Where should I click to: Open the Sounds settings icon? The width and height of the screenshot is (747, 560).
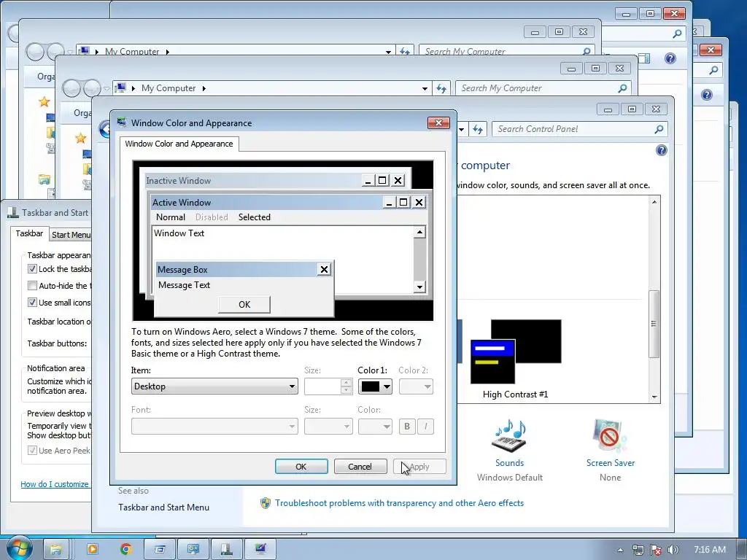point(509,436)
